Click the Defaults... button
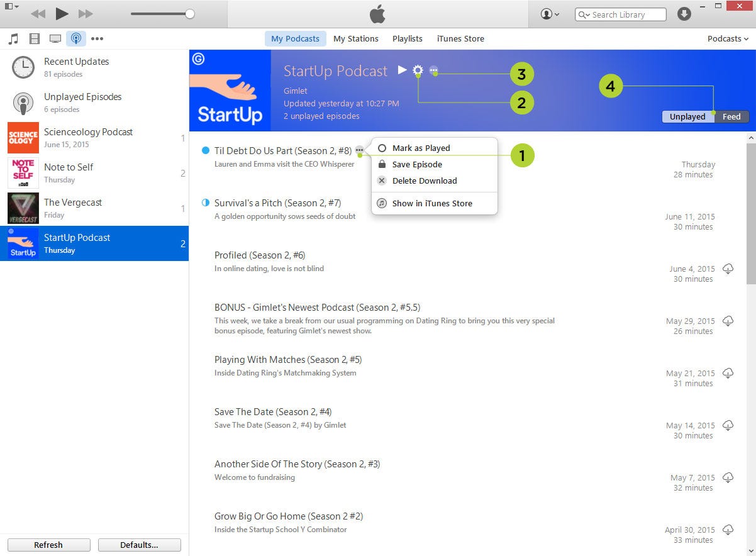This screenshot has width=756, height=556. [x=139, y=545]
